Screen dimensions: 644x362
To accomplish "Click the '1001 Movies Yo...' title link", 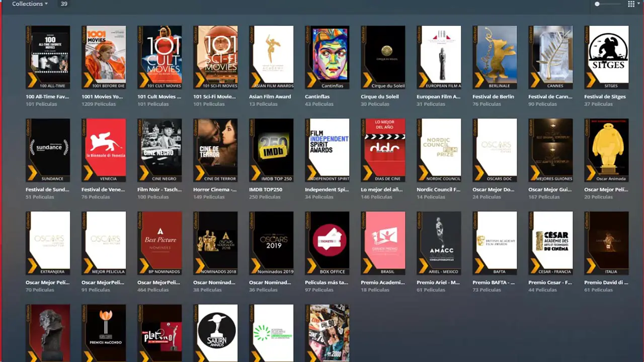I will (x=103, y=97).
